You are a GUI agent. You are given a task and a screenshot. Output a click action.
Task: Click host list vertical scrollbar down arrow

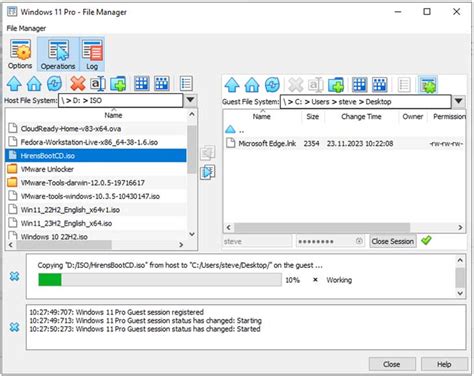192,234
